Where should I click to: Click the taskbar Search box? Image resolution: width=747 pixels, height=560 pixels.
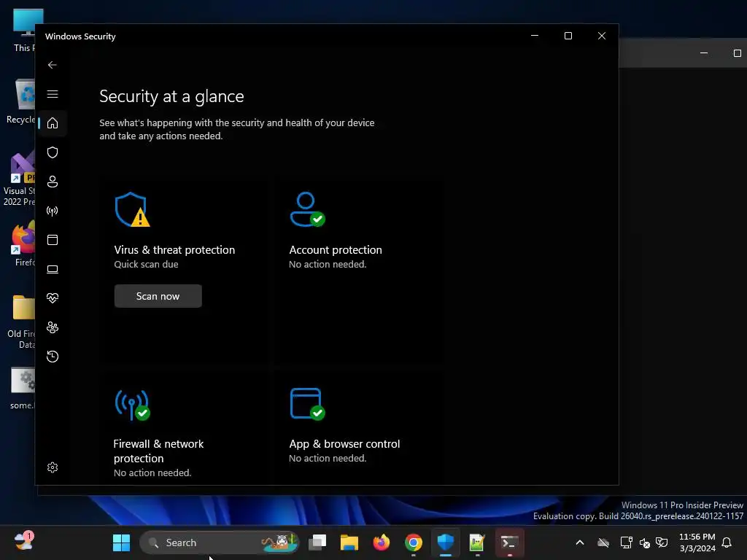coord(220,542)
